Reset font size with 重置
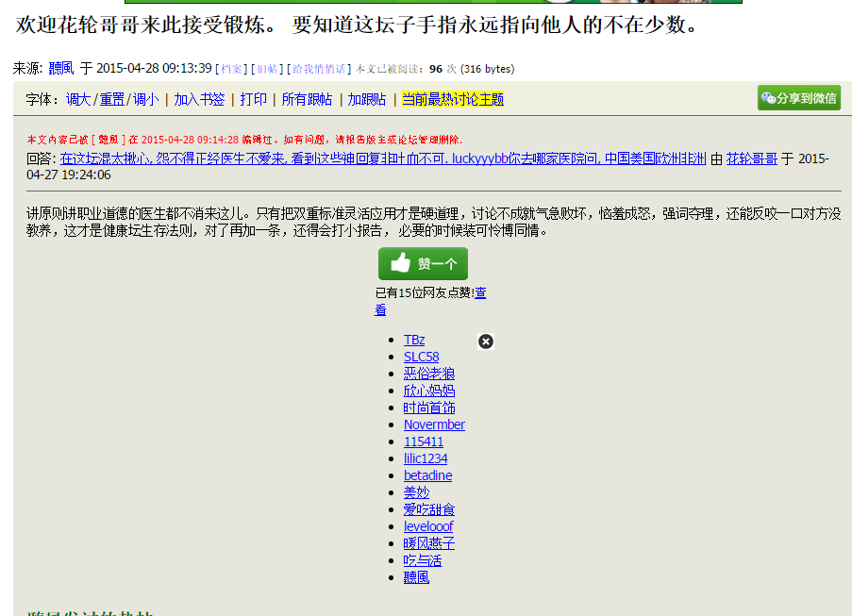852x616 pixels. (111, 99)
